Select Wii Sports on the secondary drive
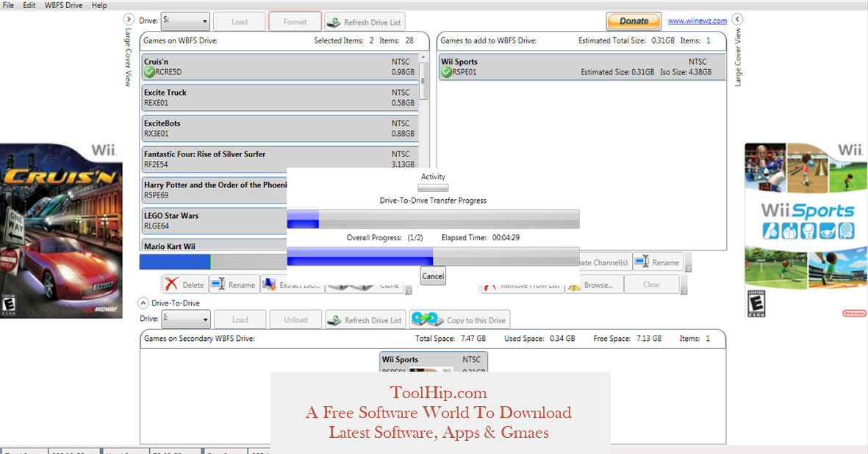Image resolution: width=868 pixels, height=454 pixels. 434,361
